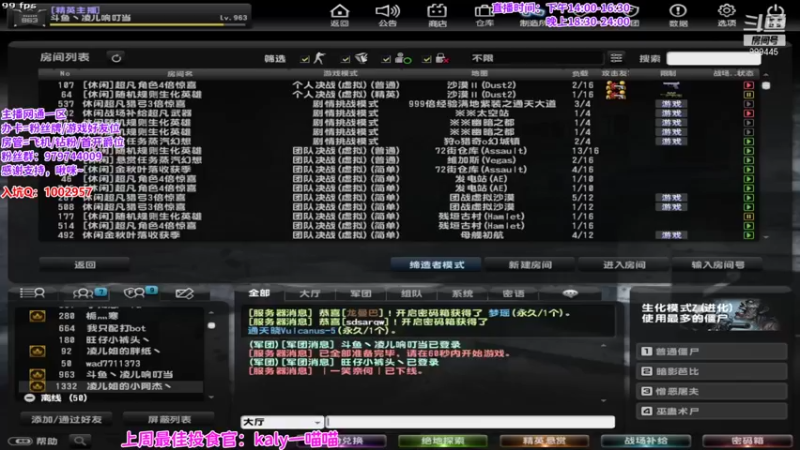
Task: Click red play status icon of room 107
Action: tap(748, 85)
